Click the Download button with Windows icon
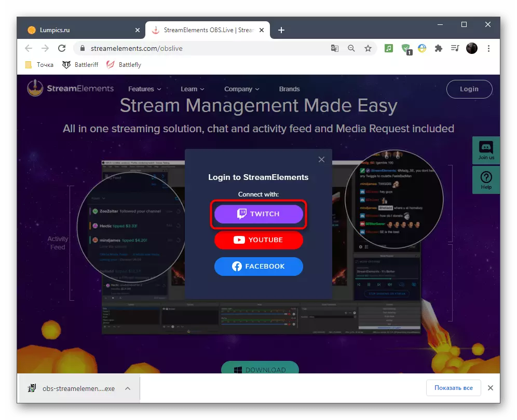517x420 pixels. (x=260, y=368)
